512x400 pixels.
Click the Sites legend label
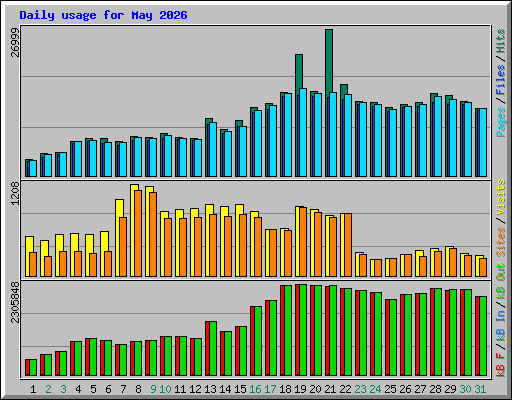(501, 242)
